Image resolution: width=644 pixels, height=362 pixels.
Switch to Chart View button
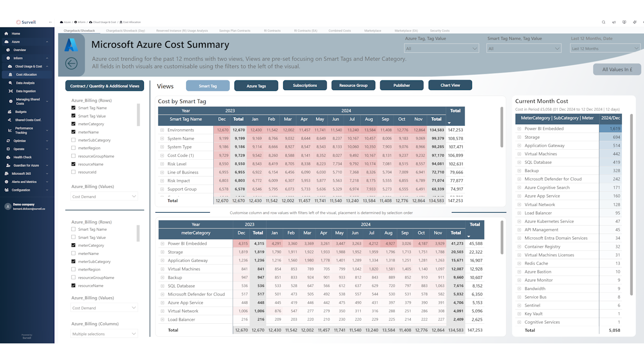click(450, 85)
